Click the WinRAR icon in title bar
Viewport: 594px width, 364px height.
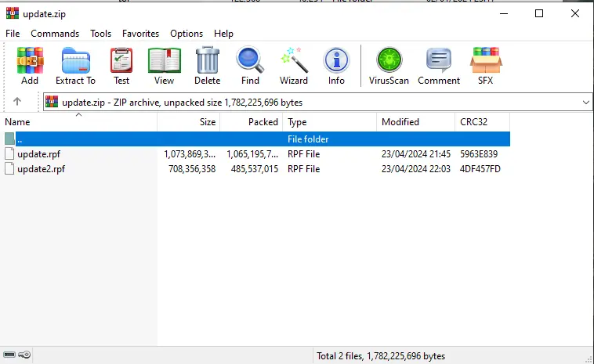point(12,13)
